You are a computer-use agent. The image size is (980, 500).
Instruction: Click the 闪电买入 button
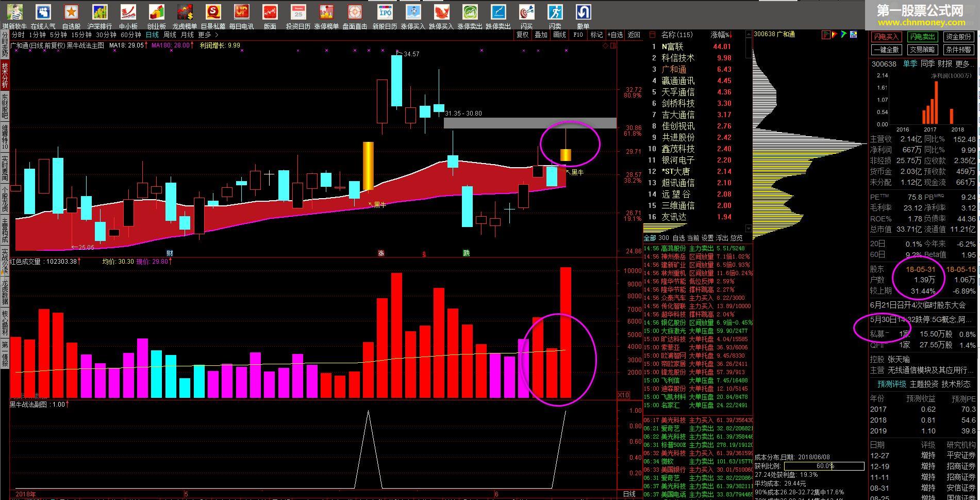click(x=886, y=37)
